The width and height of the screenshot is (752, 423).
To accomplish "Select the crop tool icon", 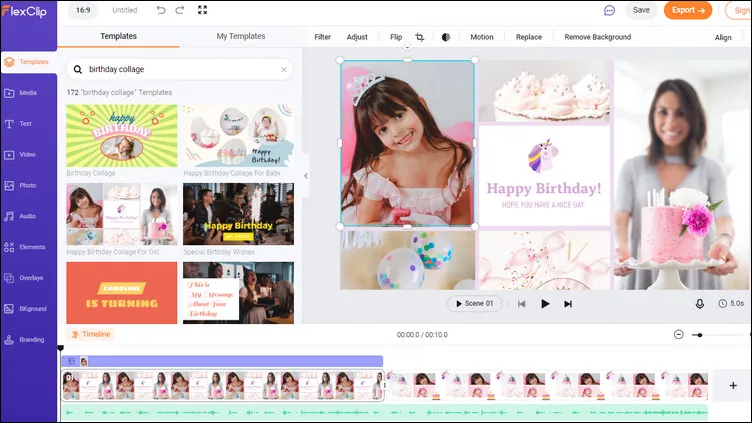I will tap(420, 37).
